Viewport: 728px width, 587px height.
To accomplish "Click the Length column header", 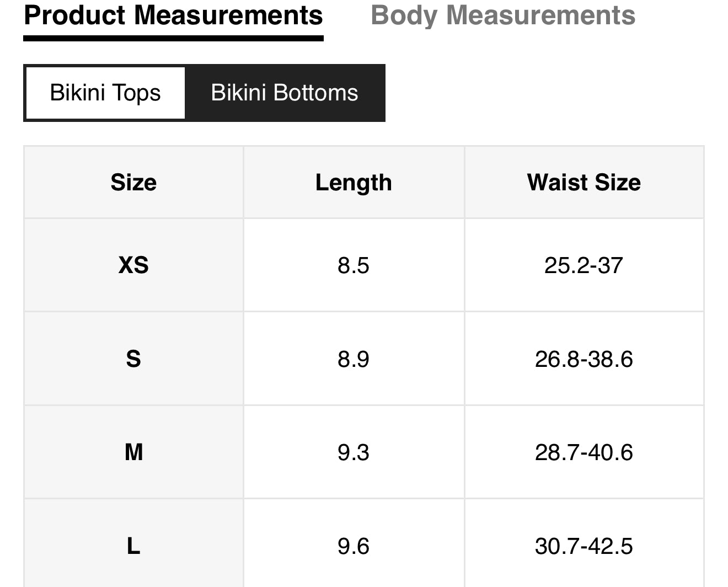I will pos(354,183).
